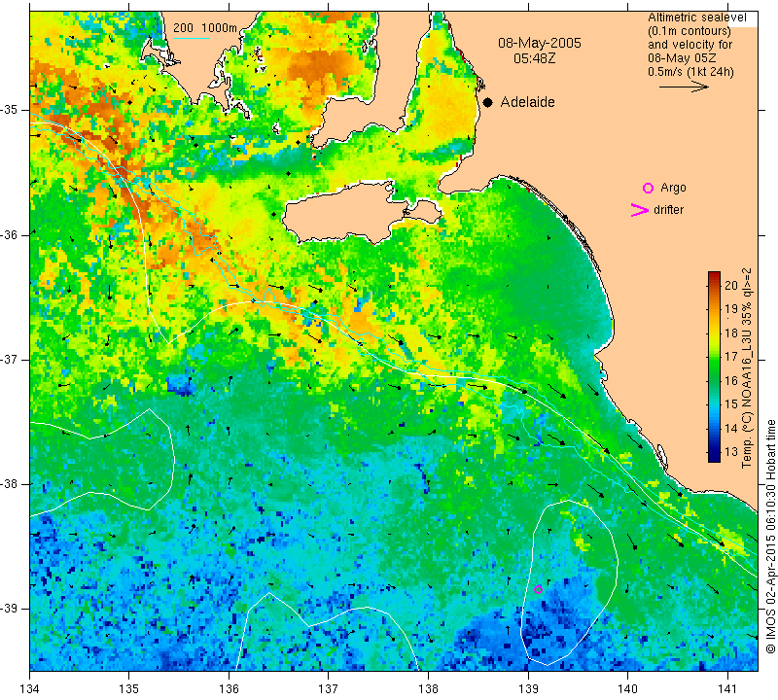Screen dimensions: 778x700
Task: Click the velocity scale reference arrow
Action: coord(684,87)
